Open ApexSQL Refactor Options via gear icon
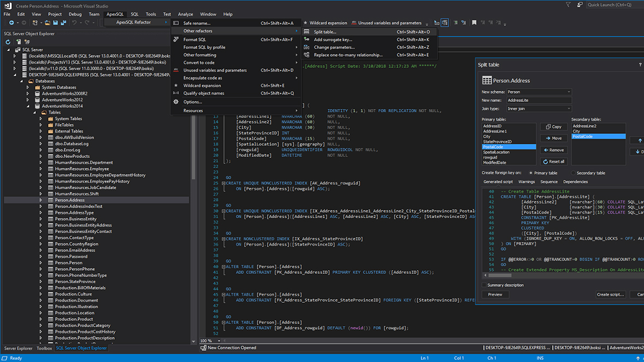 coord(175,102)
